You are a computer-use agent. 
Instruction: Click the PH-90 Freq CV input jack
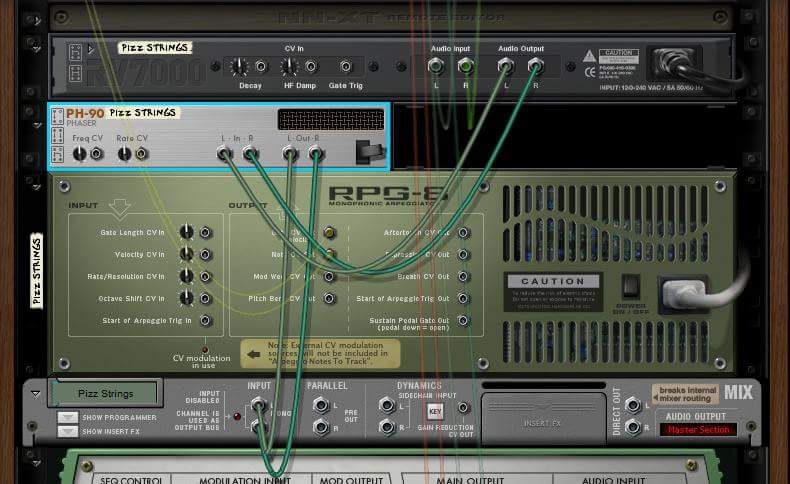[97, 154]
